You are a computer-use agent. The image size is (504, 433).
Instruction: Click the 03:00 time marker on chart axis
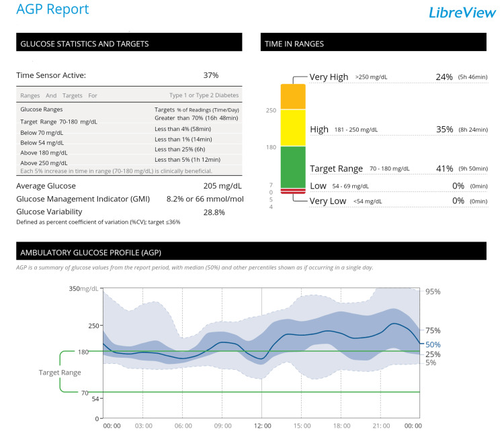(144, 426)
